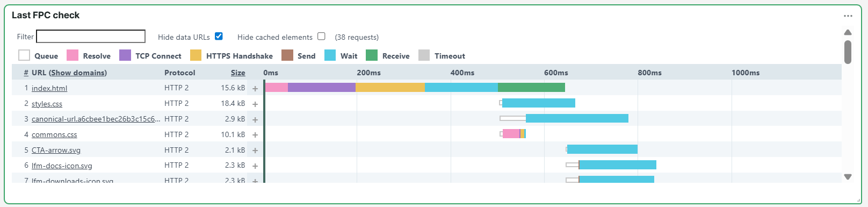Open the index.html request link

49,88
